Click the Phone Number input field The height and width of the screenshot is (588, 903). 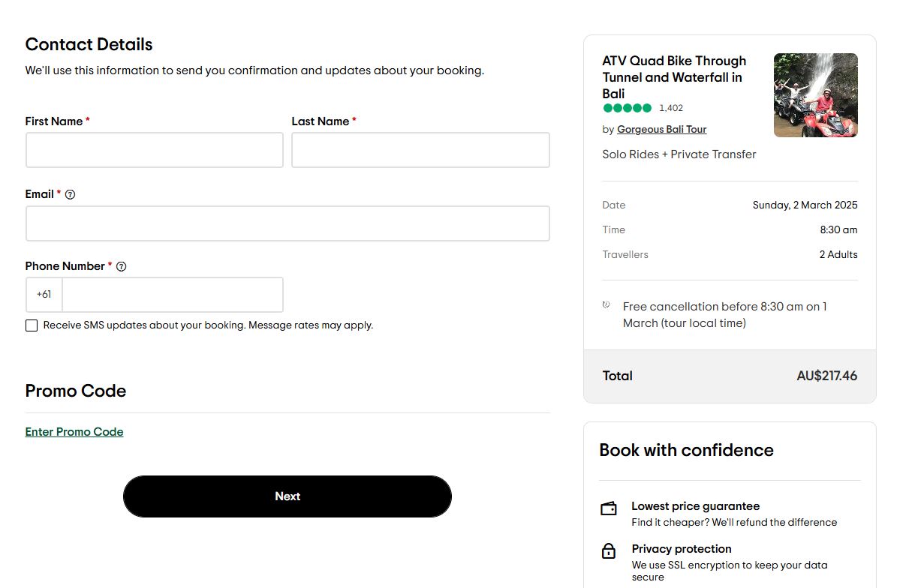pos(172,294)
